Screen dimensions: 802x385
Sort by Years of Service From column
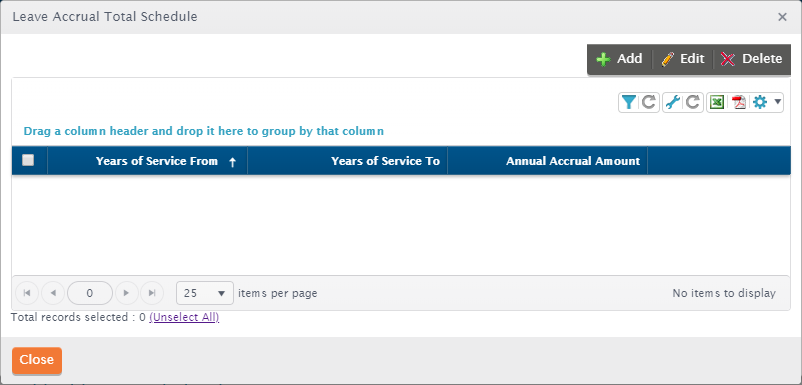click(x=157, y=161)
